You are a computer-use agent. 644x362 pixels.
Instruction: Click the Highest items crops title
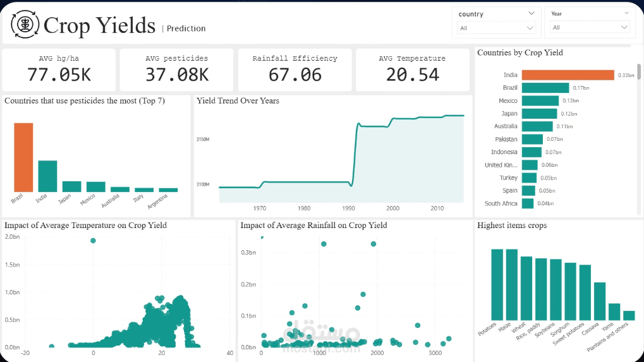pos(512,226)
